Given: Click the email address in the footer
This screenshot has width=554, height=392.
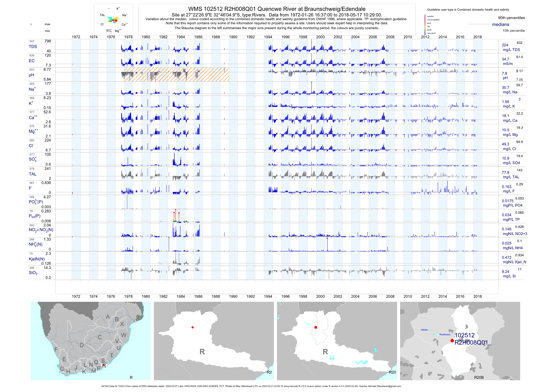Looking at the screenshot, I should coord(384,386).
